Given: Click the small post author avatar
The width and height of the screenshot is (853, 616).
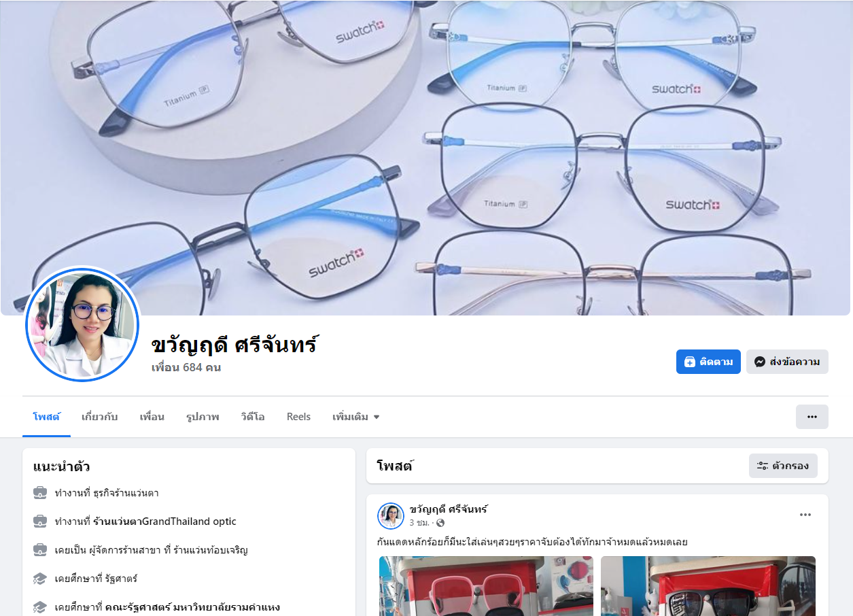Looking at the screenshot, I should (391, 516).
